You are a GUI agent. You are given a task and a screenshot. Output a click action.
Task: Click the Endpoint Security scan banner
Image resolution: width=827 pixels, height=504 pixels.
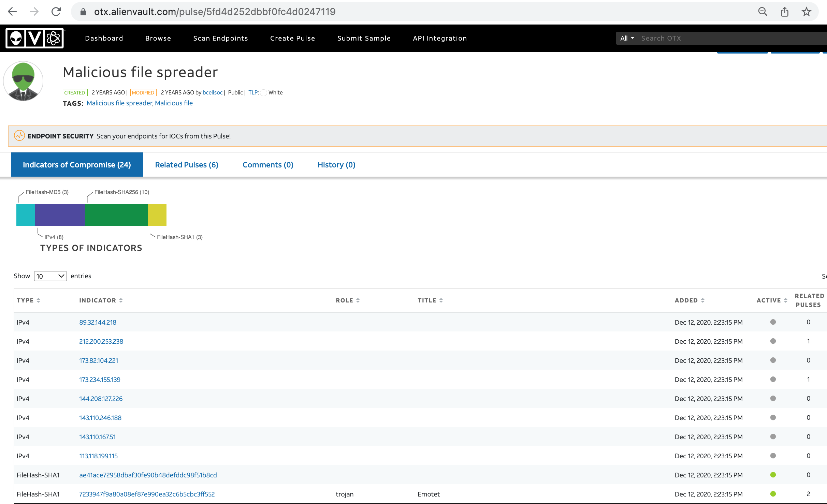coord(418,136)
